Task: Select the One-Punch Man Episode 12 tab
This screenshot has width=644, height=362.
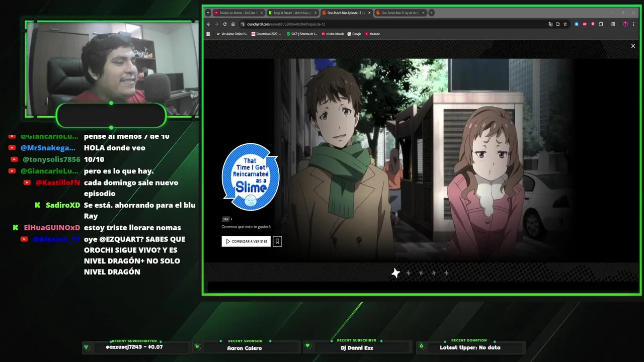Action: pos(347,13)
